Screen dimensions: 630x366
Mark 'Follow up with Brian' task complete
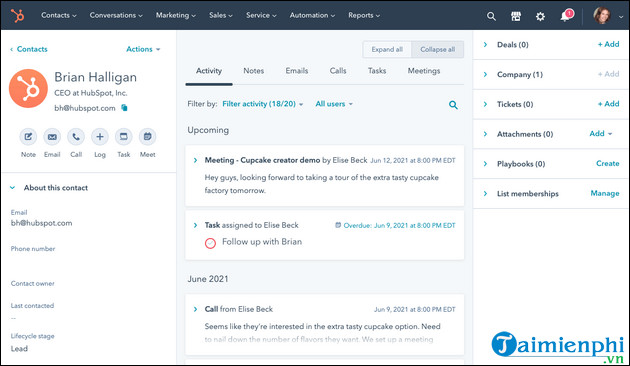click(x=211, y=243)
